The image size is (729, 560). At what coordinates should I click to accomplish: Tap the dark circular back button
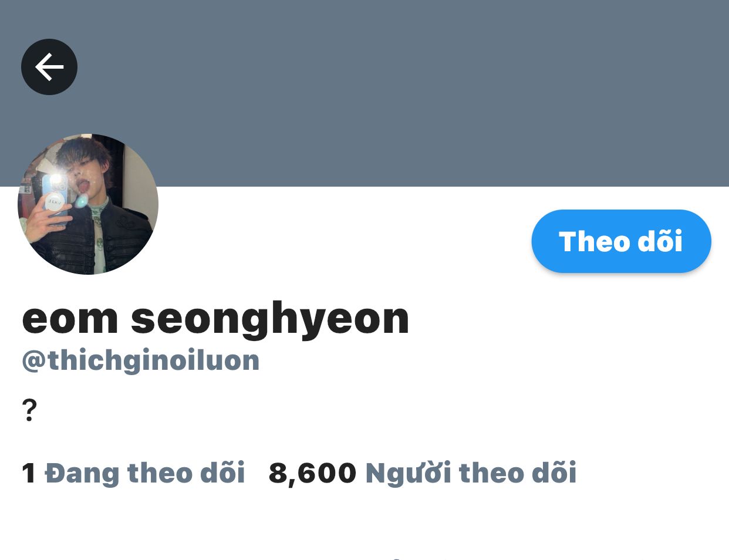[x=49, y=67]
